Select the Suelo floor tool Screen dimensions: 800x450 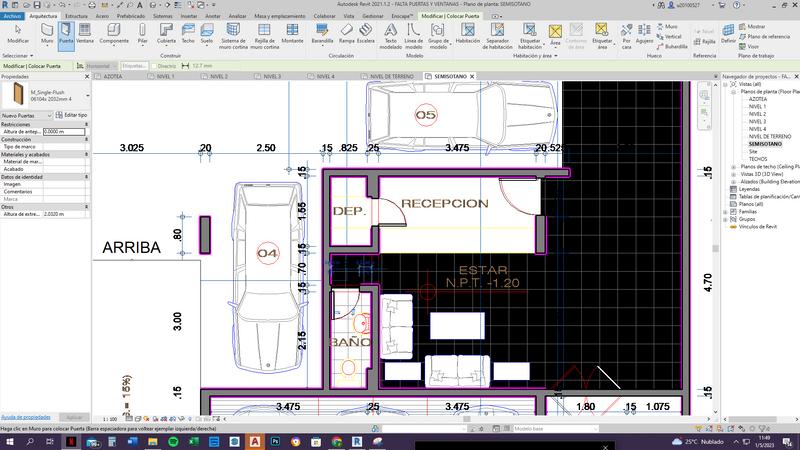point(207,34)
